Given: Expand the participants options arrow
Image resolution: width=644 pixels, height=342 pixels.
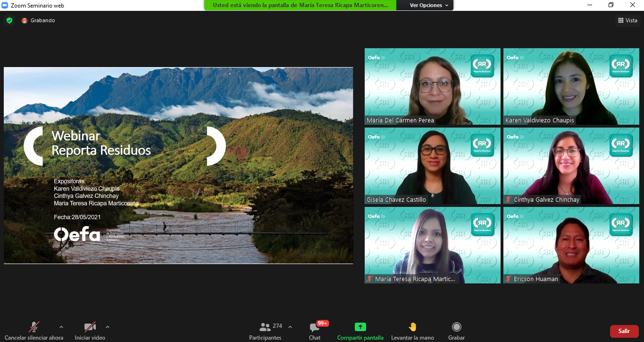Looking at the screenshot, I should (x=290, y=327).
